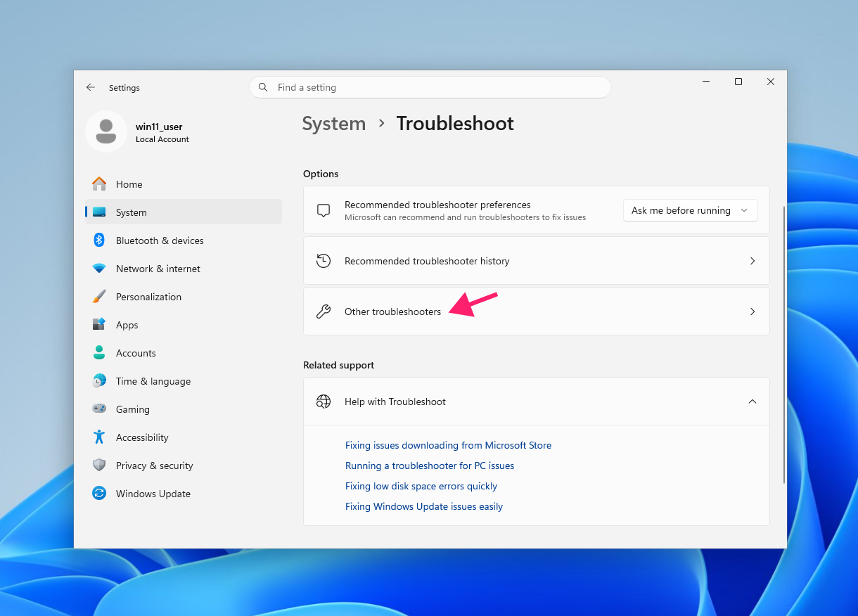
Task: Open Privacy & security settings
Action: tap(184, 466)
